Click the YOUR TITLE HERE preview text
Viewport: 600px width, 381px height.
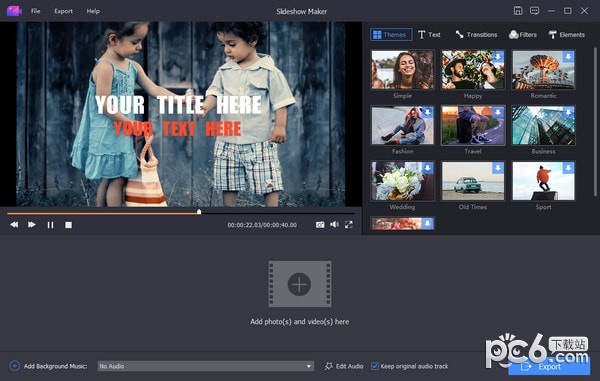point(178,105)
